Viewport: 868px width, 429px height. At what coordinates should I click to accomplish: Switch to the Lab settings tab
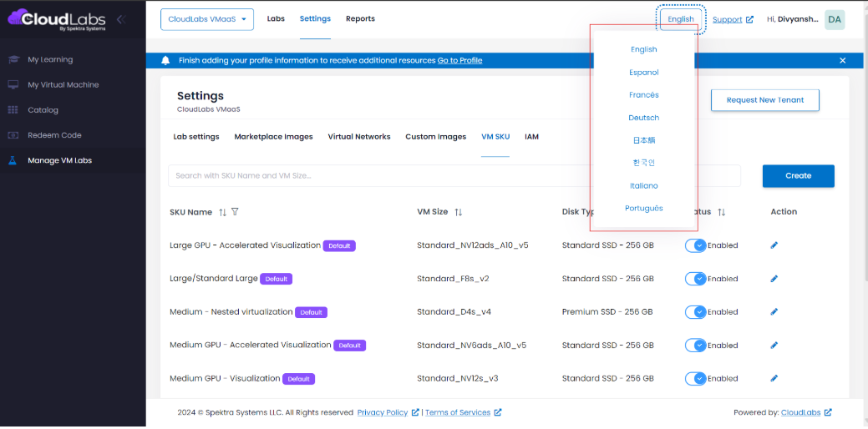pos(196,137)
